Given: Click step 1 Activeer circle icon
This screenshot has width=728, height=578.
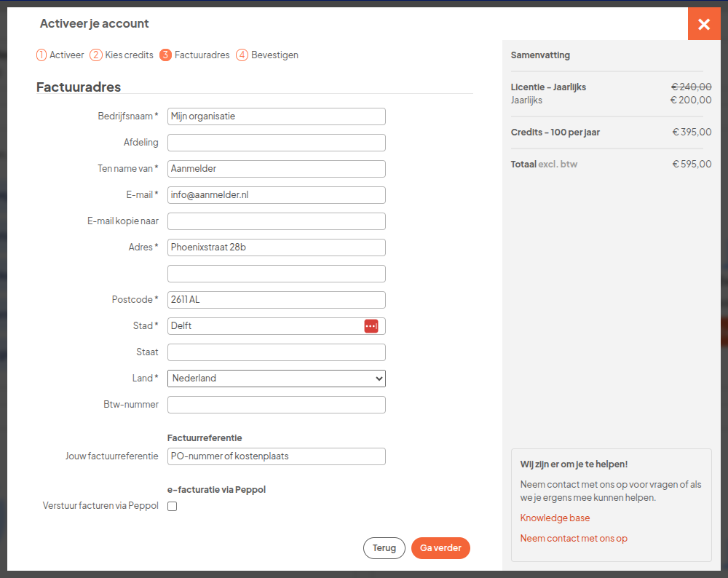Looking at the screenshot, I should tap(41, 55).
